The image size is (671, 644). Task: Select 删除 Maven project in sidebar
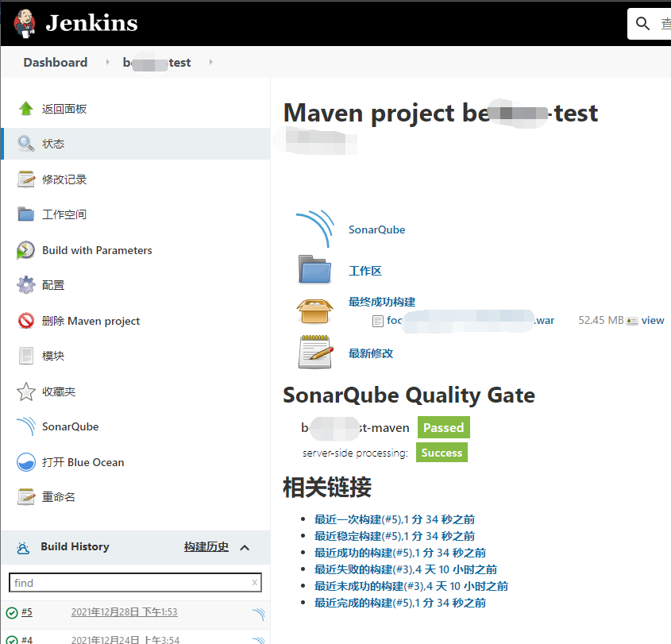(x=91, y=321)
